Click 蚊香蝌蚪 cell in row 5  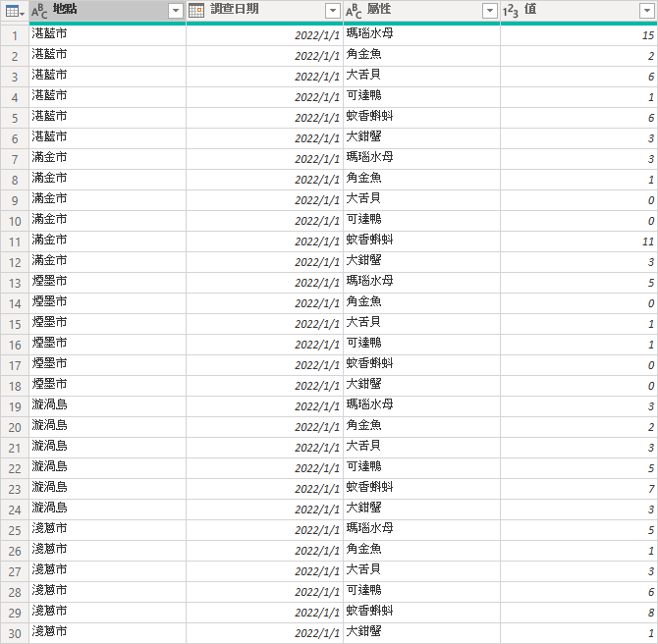click(421, 118)
